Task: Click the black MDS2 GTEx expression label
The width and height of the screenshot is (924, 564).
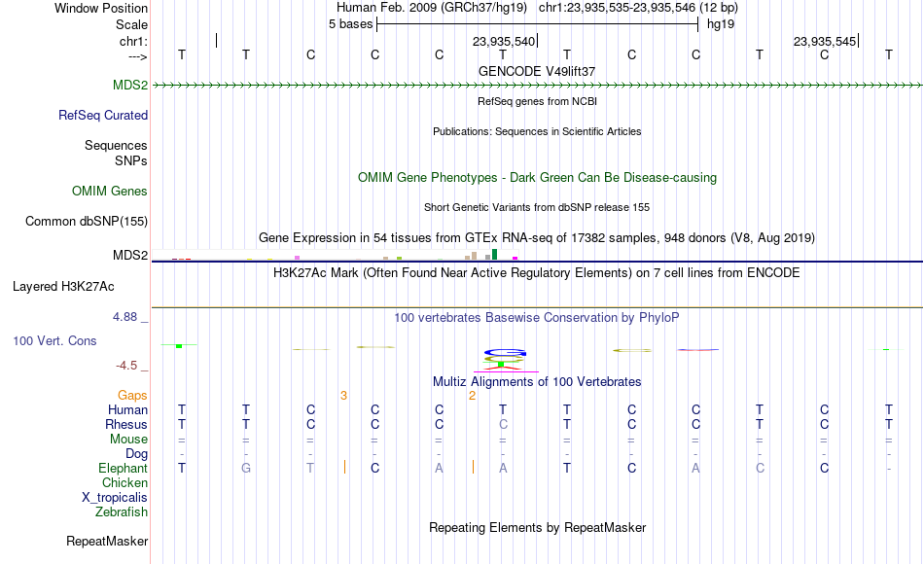Action: (x=130, y=255)
